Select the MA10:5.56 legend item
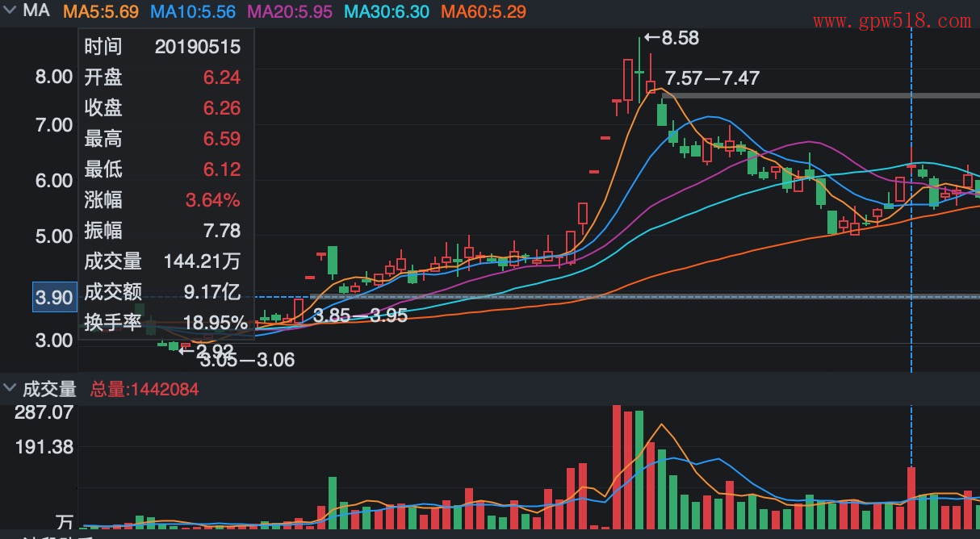The image size is (980, 539). tap(193, 11)
